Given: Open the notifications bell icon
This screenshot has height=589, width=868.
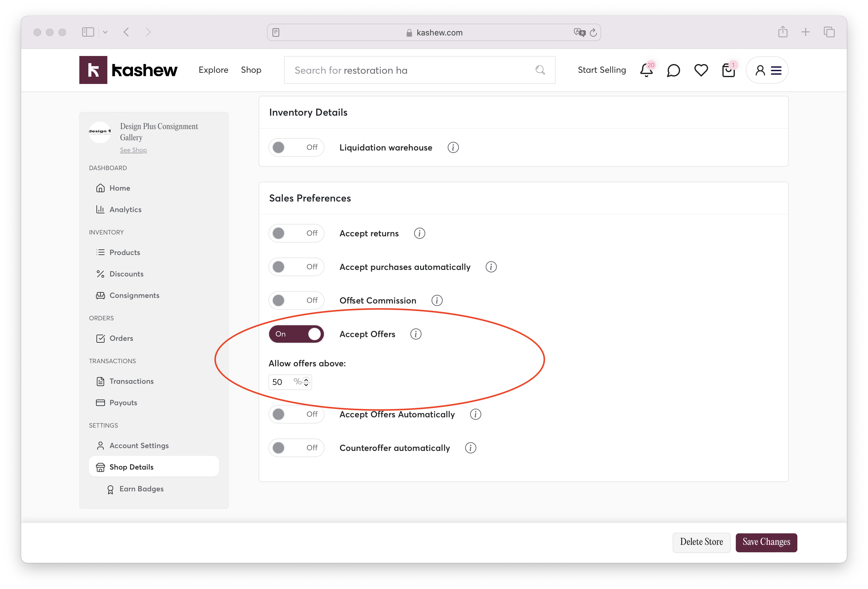Looking at the screenshot, I should click(646, 70).
